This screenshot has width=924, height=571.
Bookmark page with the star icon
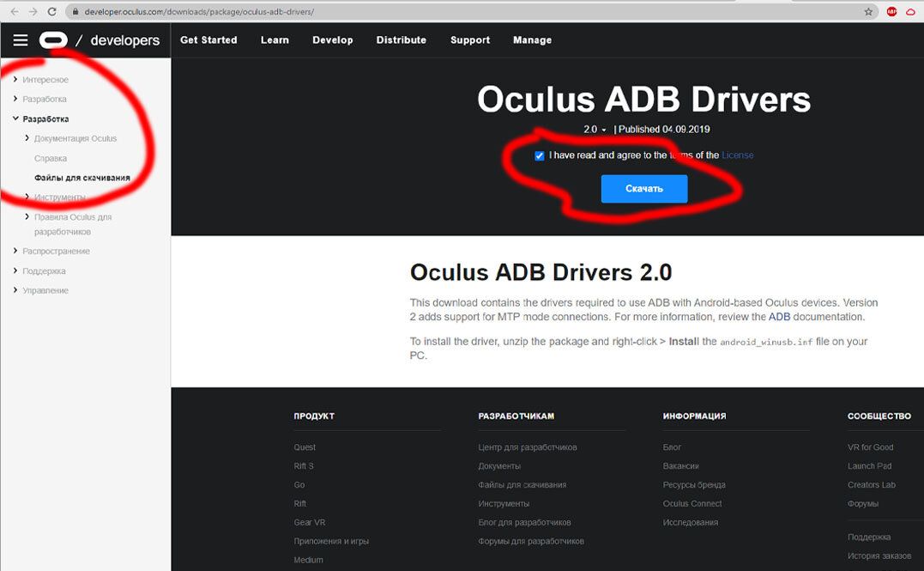(x=868, y=11)
